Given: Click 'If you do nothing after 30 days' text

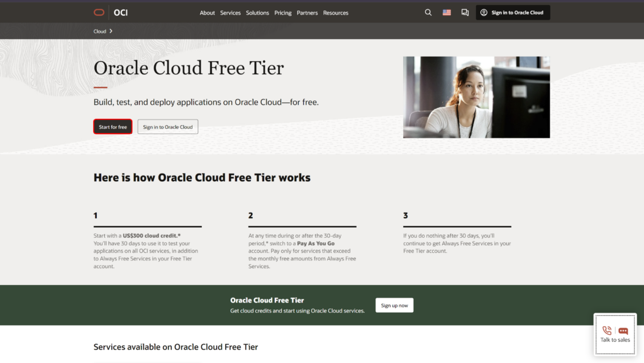Looking at the screenshot, I should coord(457,243).
